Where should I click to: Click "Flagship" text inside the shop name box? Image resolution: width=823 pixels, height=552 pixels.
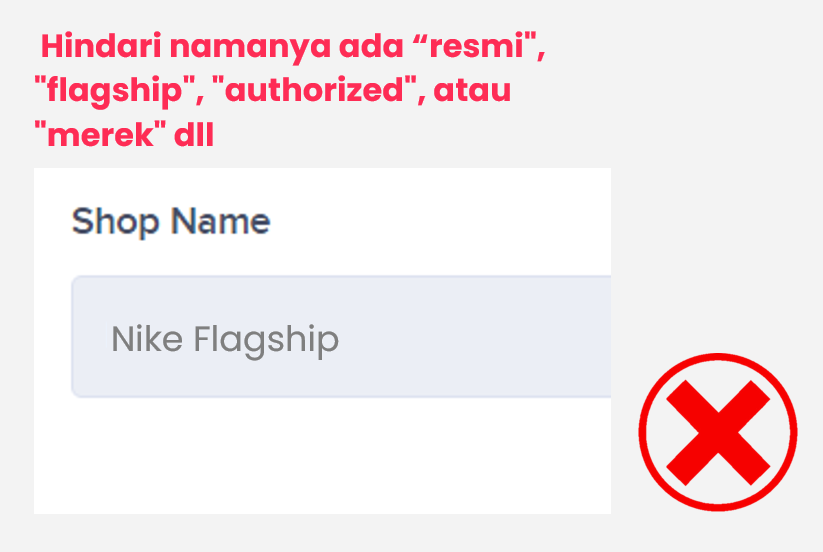pyautogui.click(x=266, y=341)
